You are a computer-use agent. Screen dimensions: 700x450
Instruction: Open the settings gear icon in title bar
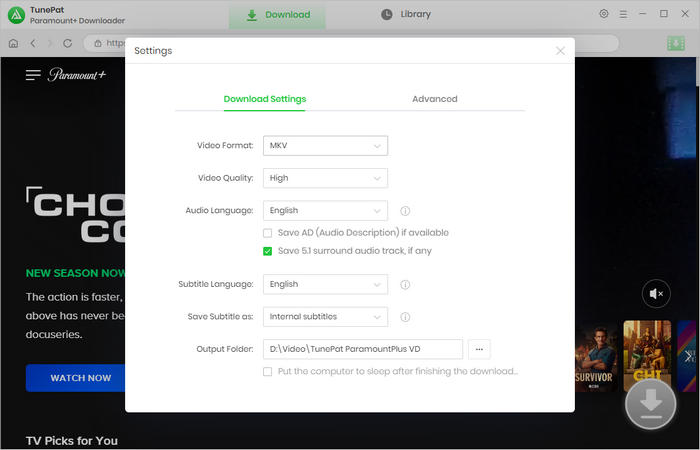(x=604, y=14)
